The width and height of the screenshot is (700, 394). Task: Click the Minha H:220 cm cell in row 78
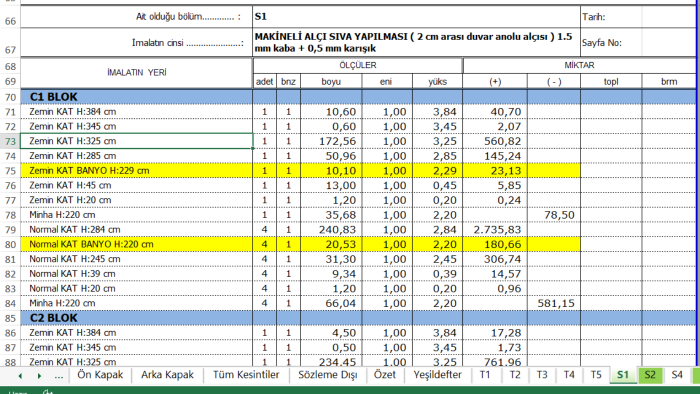pyautogui.click(x=137, y=215)
